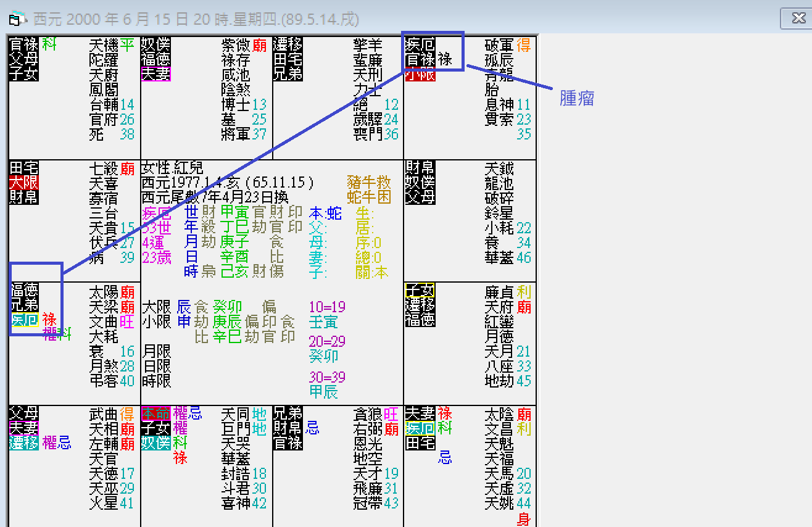Click the "日限" label
Image resolution: width=812 pixels, height=527 pixels.
[157, 366]
